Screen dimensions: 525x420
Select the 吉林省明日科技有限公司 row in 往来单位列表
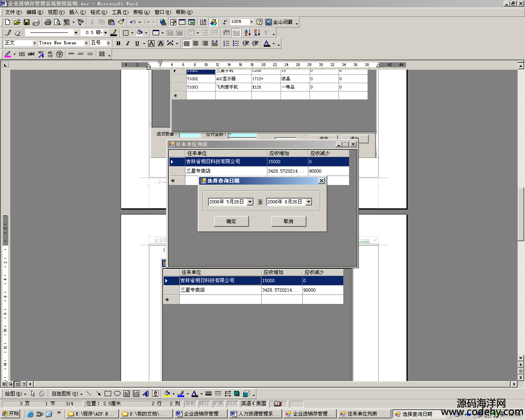click(259, 162)
